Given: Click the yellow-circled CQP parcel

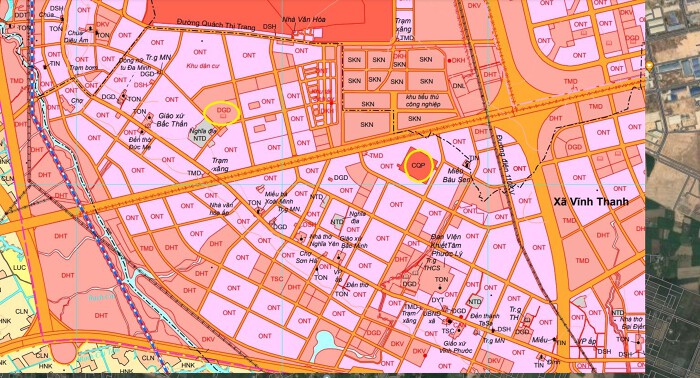Looking at the screenshot, I should (x=419, y=166).
